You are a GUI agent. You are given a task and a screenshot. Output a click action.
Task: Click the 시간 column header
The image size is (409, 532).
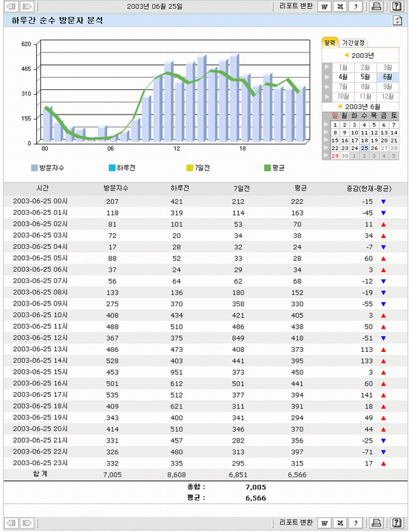tap(43, 188)
